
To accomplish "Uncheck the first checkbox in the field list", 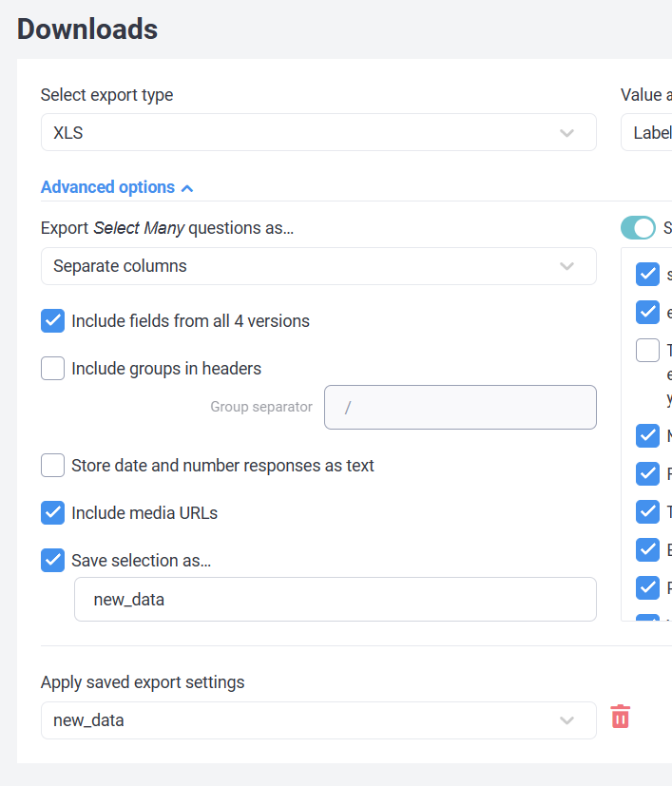I will (647, 275).
